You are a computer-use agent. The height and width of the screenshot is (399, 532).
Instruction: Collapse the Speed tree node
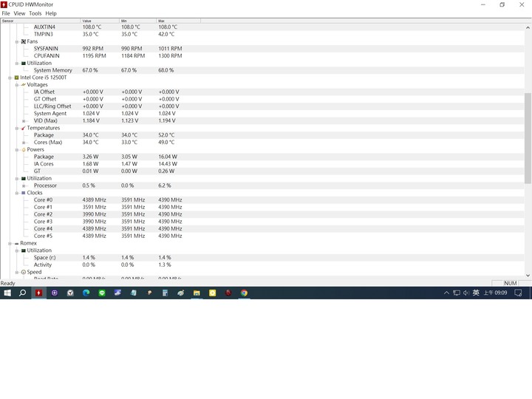tap(16, 272)
